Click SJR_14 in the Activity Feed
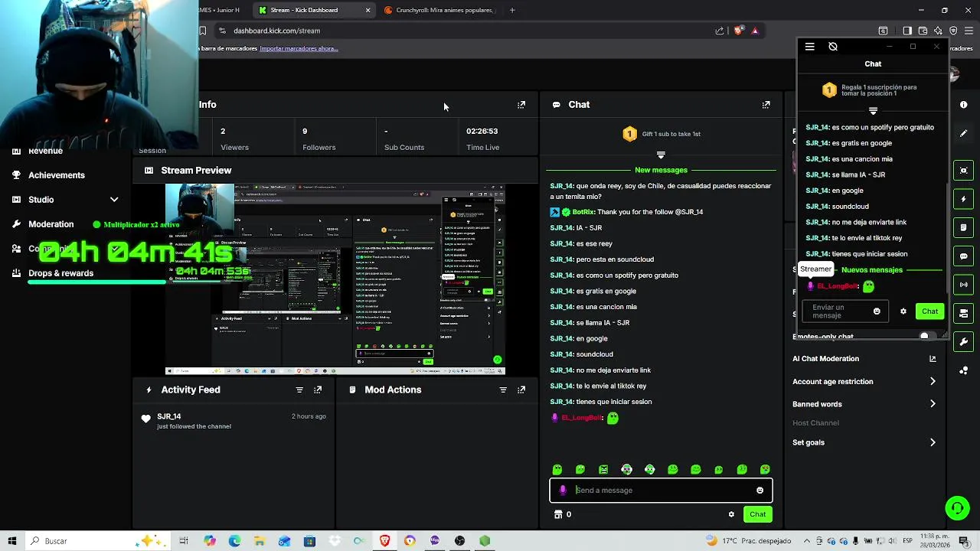980x551 pixels. (169, 416)
